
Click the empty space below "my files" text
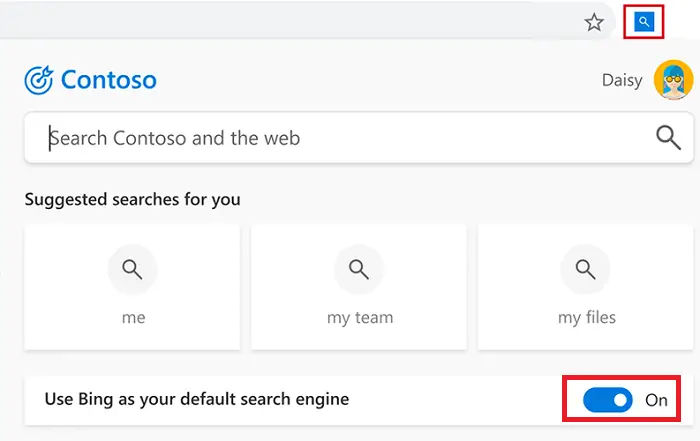click(585, 338)
